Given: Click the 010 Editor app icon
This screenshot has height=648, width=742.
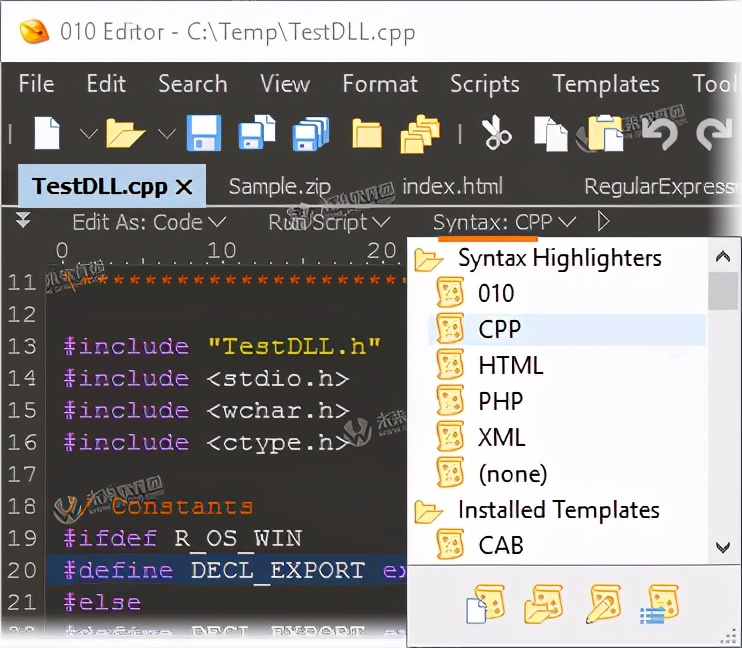Looking at the screenshot, I should tap(34, 31).
